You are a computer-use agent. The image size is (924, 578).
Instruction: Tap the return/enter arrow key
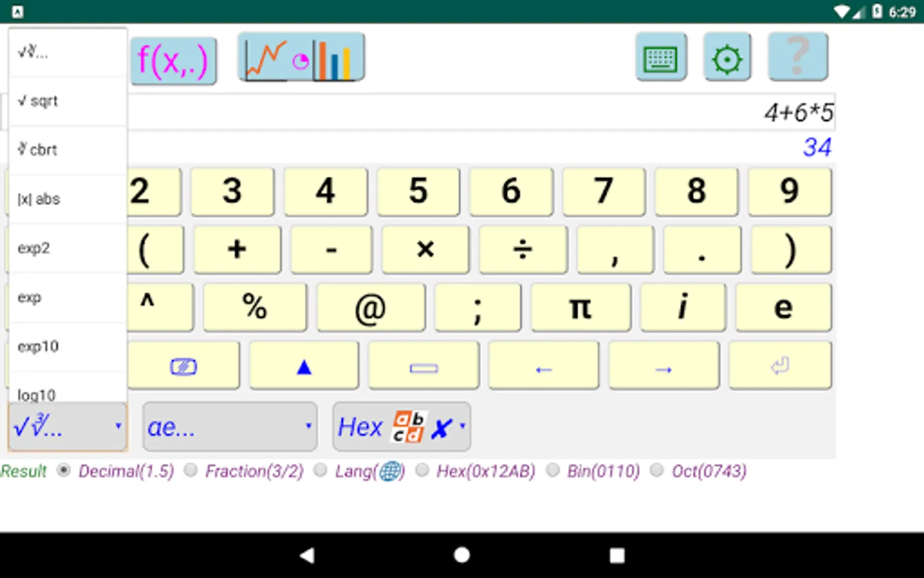click(x=780, y=365)
